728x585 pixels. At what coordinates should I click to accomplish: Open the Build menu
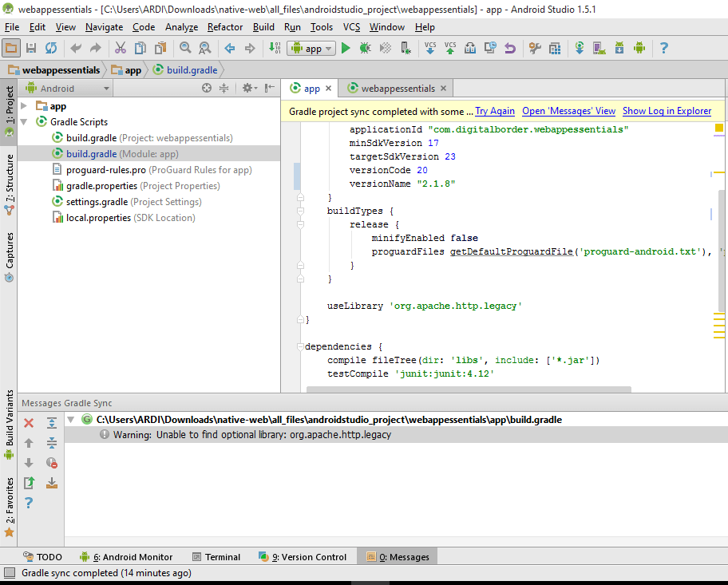pyautogui.click(x=263, y=27)
